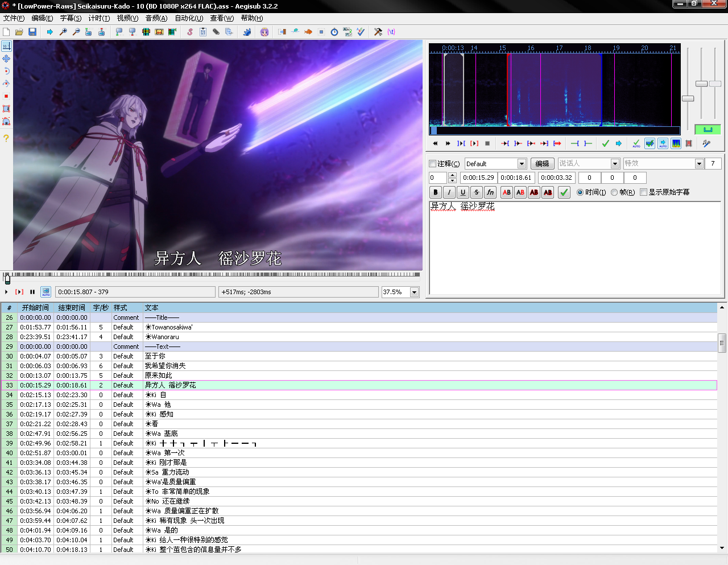Toggle auto go to next line on commit
This screenshot has width=728, height=565.
[x=650, y=143]
